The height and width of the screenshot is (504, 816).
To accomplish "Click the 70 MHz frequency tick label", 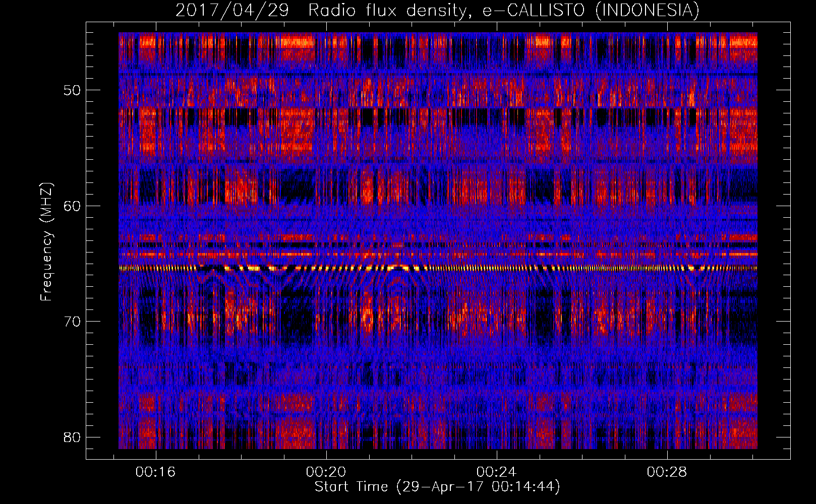I will click(x=72, y=321).
